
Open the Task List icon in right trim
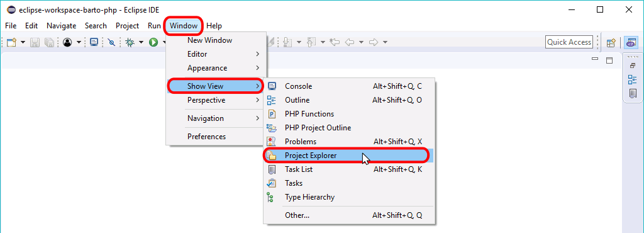(633, 94)
